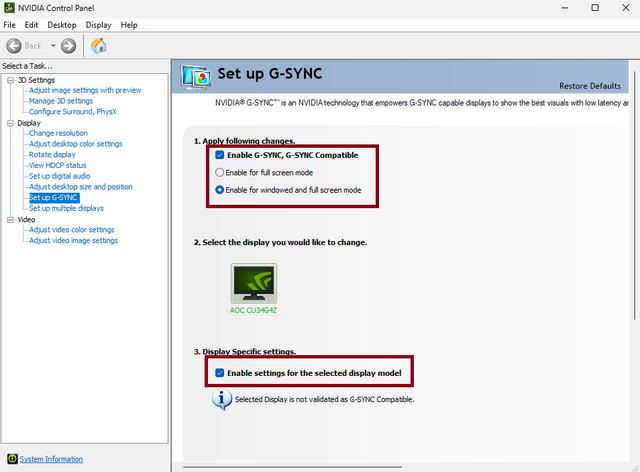Go to the Home page icon

point(98,46)
